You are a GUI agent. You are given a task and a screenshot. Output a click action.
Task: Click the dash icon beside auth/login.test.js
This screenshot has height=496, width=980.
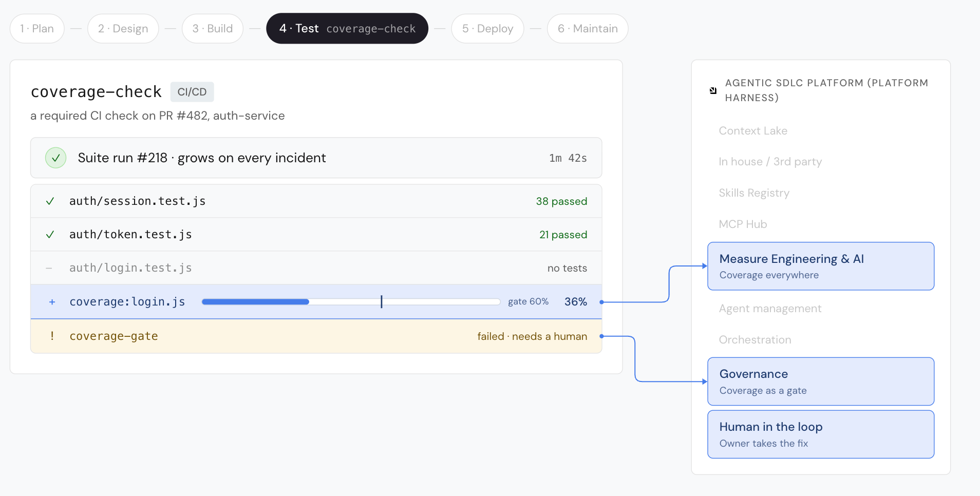click(x=49, y=268)
